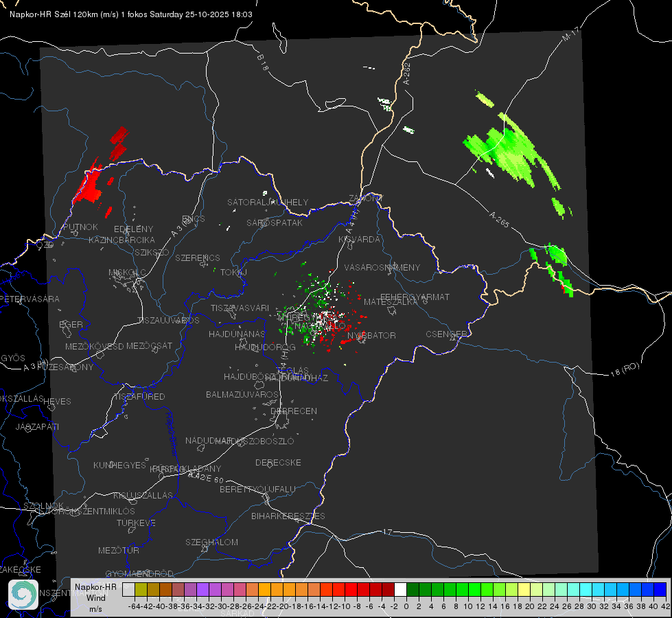
Task: Select the road label 'A42/E 60'
Action: pos(206,477)
